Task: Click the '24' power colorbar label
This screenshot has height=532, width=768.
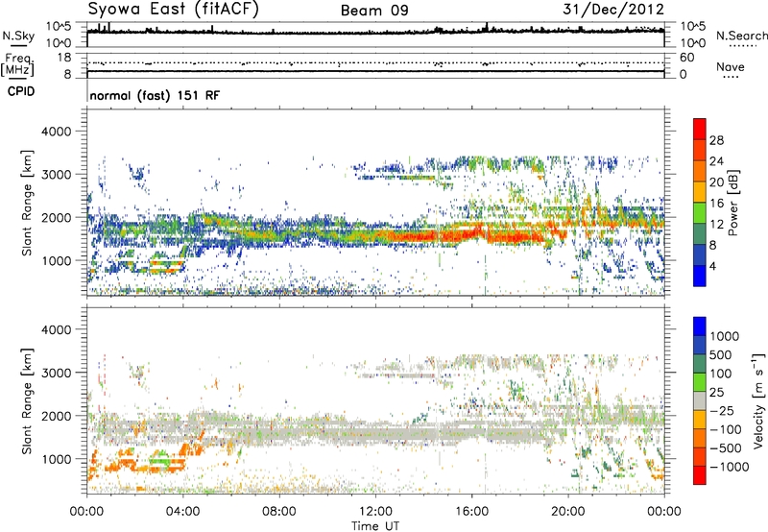Action: [x=716, y=161]
